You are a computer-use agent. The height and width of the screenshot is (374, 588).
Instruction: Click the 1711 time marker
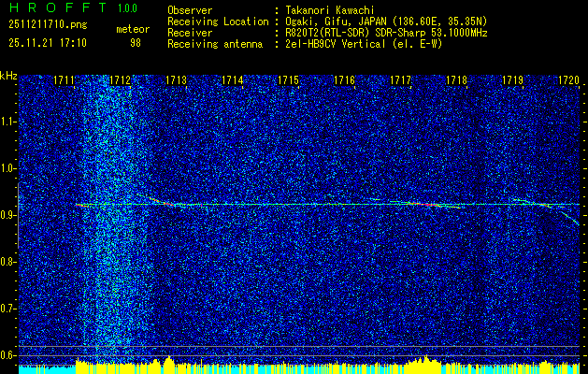tap(64, 80)
